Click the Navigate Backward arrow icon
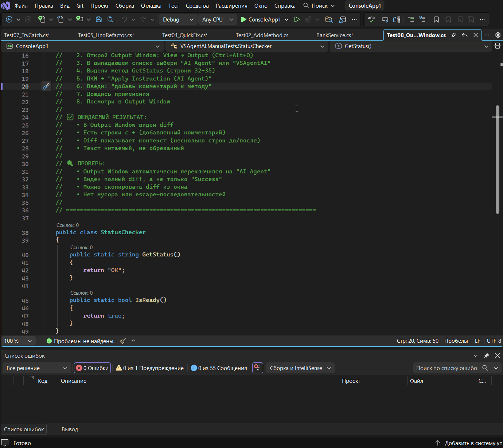The image size is (503, 448). click(x=9, y=20)
